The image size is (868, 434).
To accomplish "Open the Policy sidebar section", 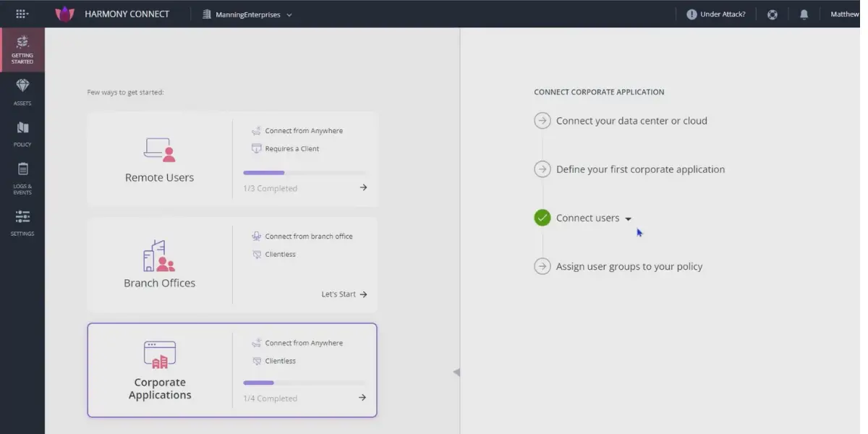I will pos(22,134).
